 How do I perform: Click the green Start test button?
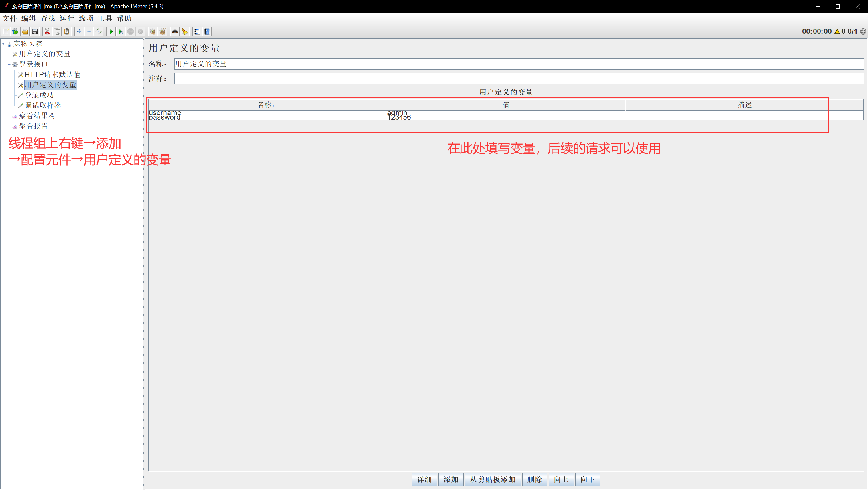(111, 31)
